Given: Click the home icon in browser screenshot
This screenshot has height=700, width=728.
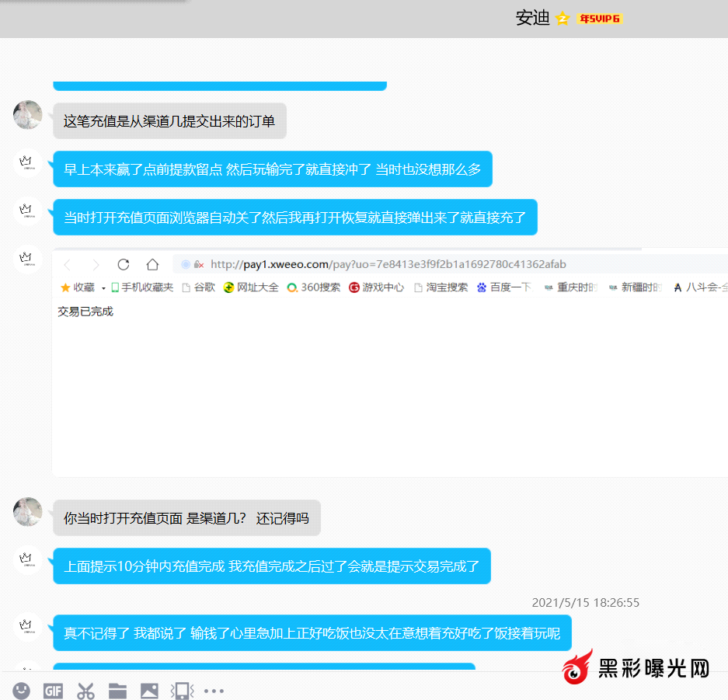Looking at the screenshot, I should tap(152, 264).
